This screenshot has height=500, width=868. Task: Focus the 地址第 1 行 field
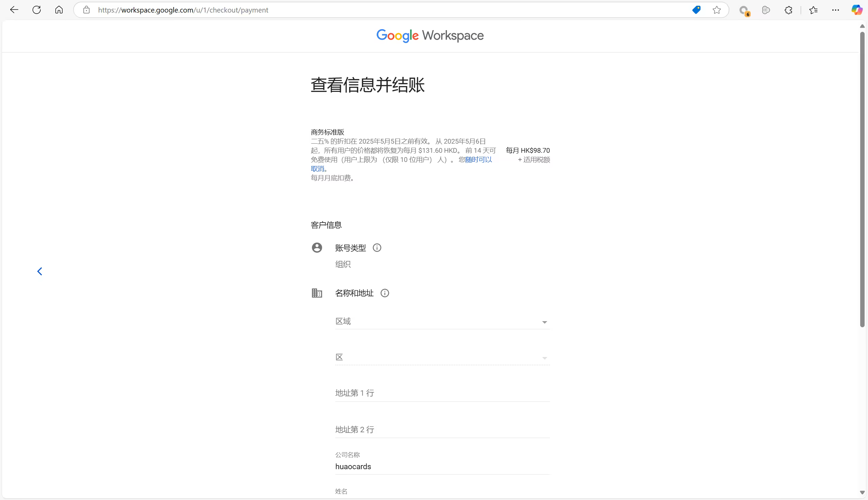[x=442, y=393]
